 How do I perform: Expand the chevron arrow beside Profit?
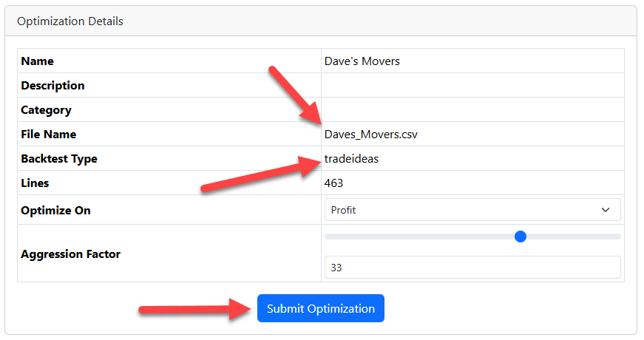[606, 210]
